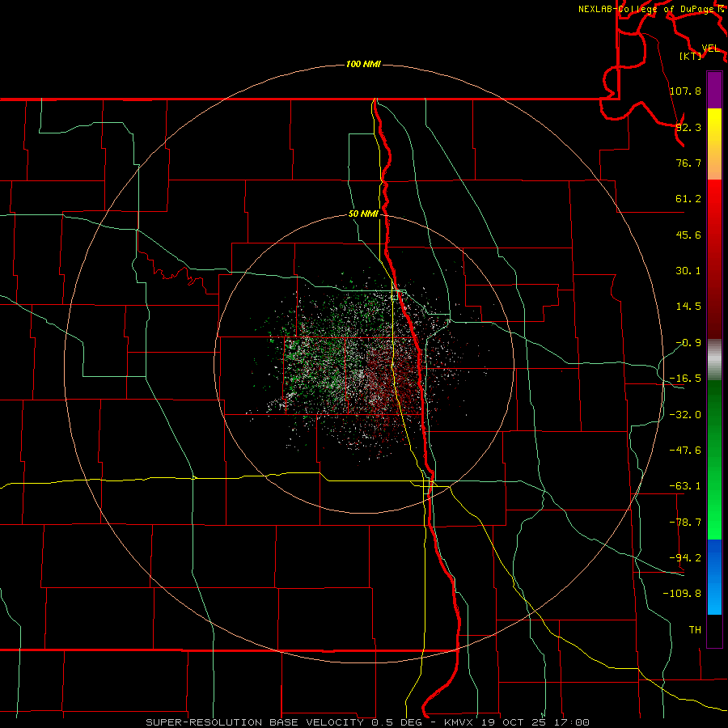Screen dimensions: 728x728
Task: Click the TH legend label
Action: click(x=695, y=630)
